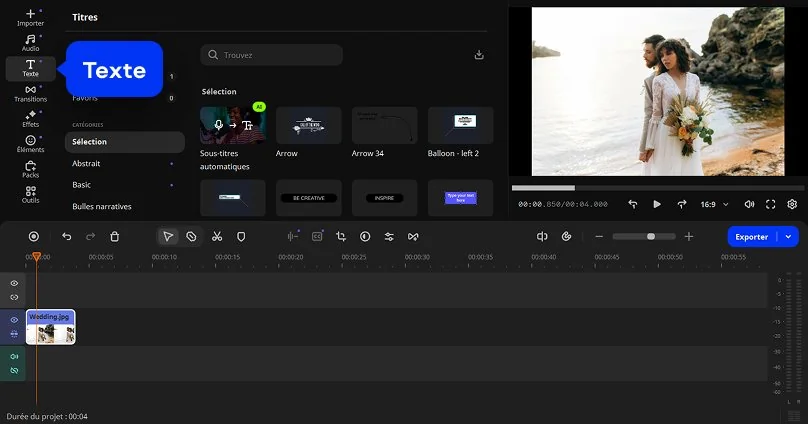This screenshot has height=424, width=808.
Task: Select the scissors cut tool
Action: (x=216, y=237)
